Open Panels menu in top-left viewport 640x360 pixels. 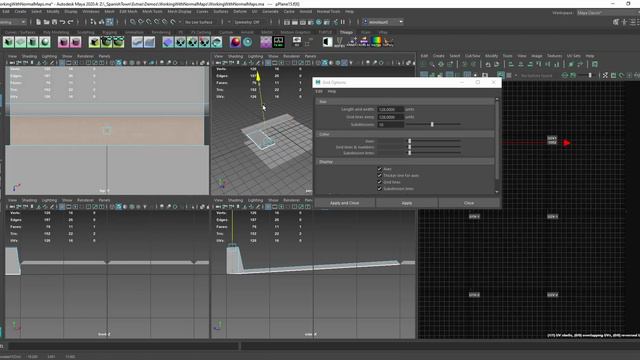tap(104, 56)
